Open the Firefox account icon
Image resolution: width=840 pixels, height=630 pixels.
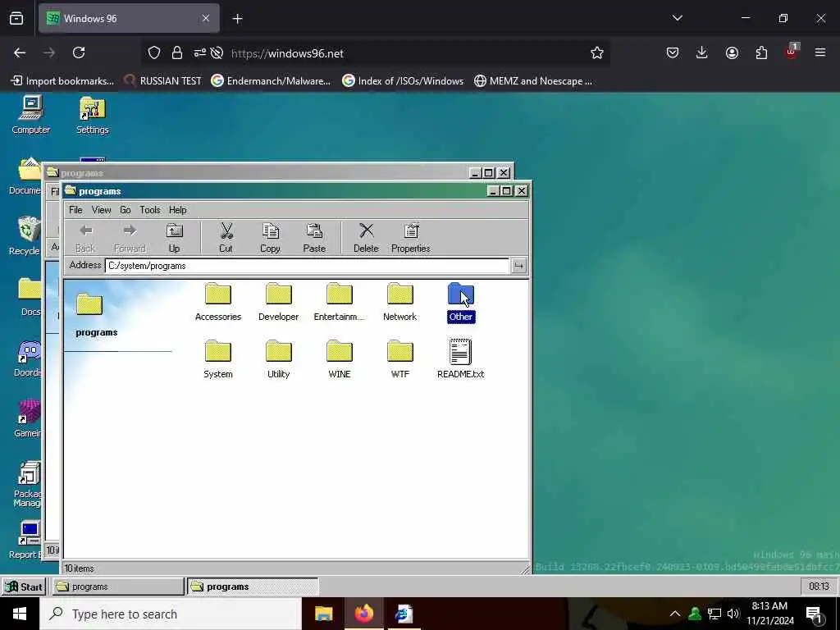click(732, 52)
